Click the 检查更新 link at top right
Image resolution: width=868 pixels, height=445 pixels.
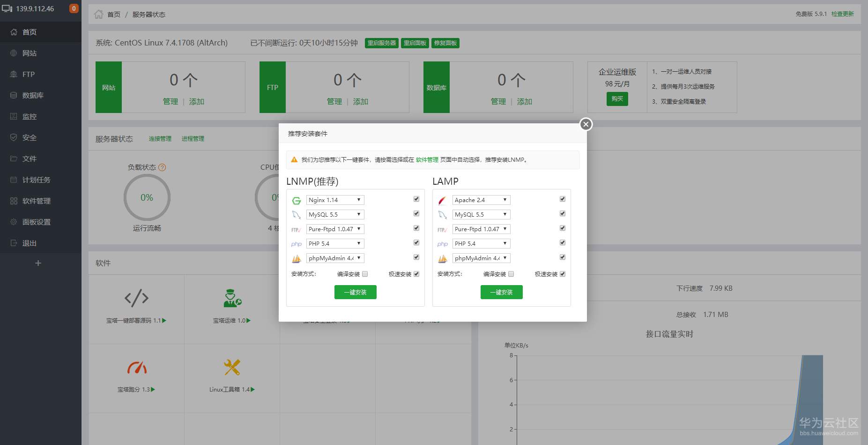click(842, 14)
